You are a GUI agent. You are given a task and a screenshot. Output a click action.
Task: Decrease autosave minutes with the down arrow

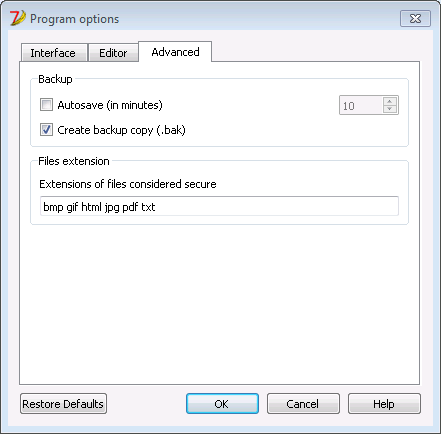pos(389,109)
